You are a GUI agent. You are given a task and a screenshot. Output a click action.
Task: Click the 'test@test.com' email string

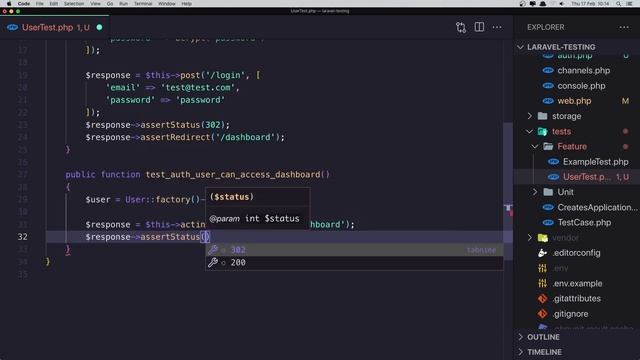(198, 88)
